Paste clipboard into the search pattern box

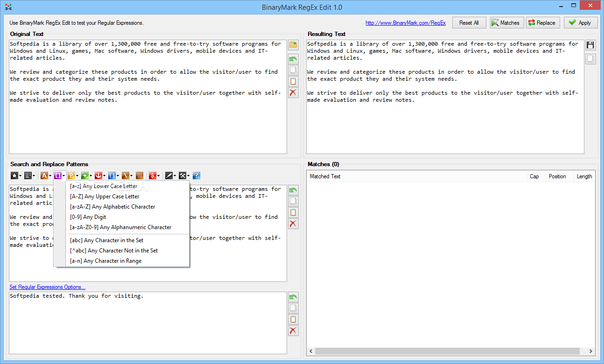click(293, 213)
